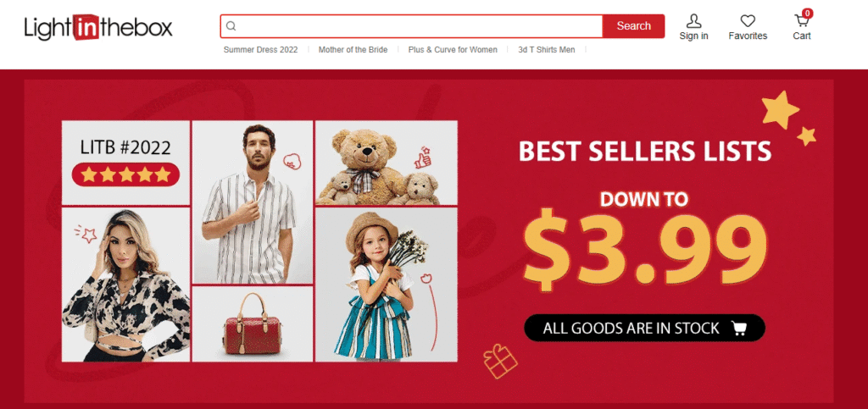
Task: Click the large yellow star decoration
Action: pos(781,109)
